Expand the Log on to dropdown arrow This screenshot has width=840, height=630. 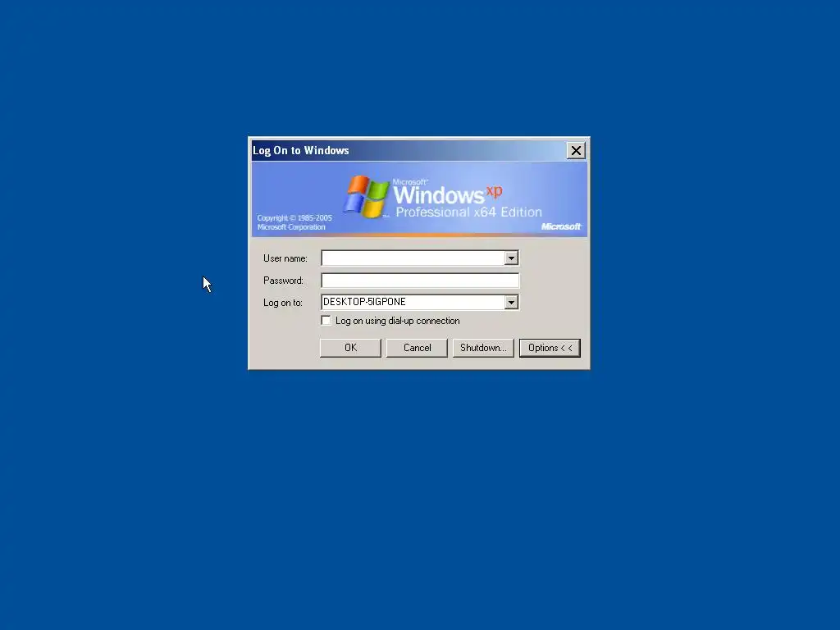pyautogui.click(x=511, y=302)
